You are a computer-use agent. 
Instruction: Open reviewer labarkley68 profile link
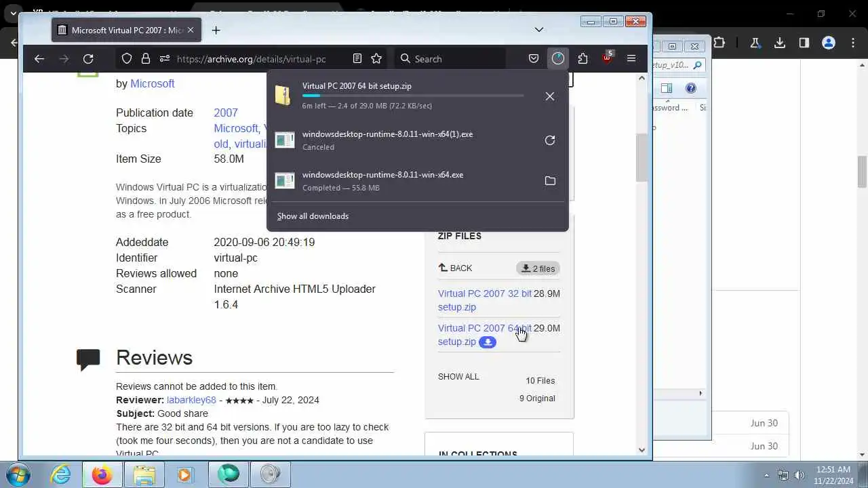(x=191, y=400)
